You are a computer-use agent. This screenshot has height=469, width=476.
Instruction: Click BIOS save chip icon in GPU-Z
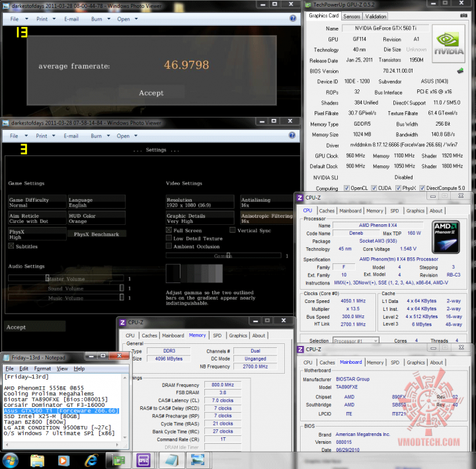[x=460, y=71]
